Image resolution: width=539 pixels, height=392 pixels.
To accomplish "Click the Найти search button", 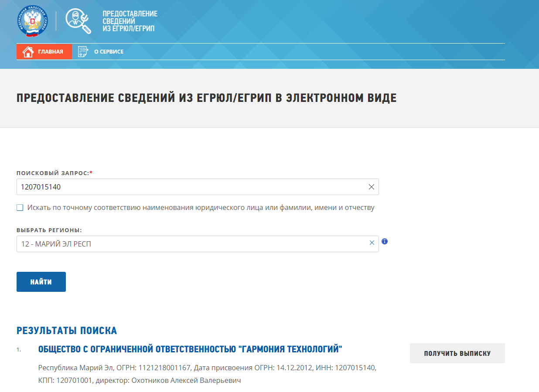I will (x=41, y=282).
